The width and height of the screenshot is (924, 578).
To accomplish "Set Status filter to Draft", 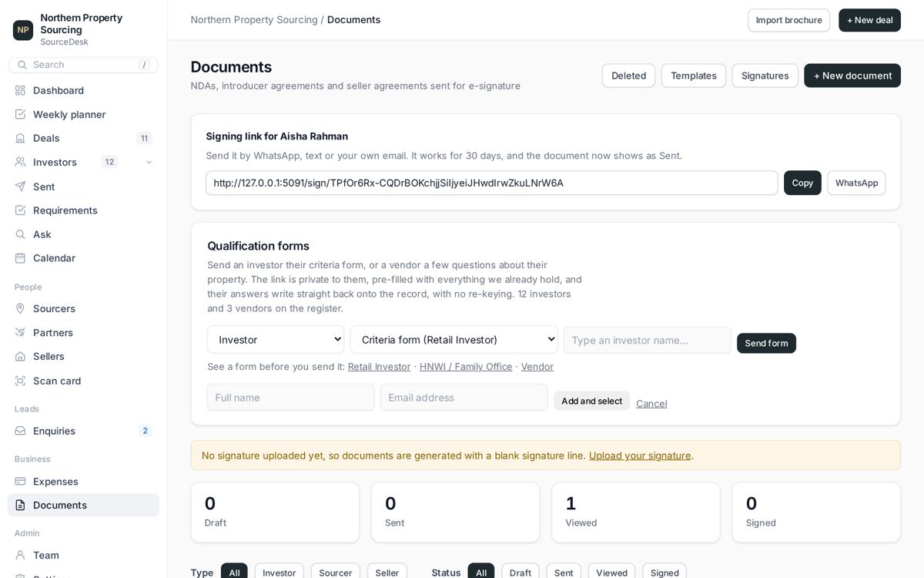I will coord(521,573).
